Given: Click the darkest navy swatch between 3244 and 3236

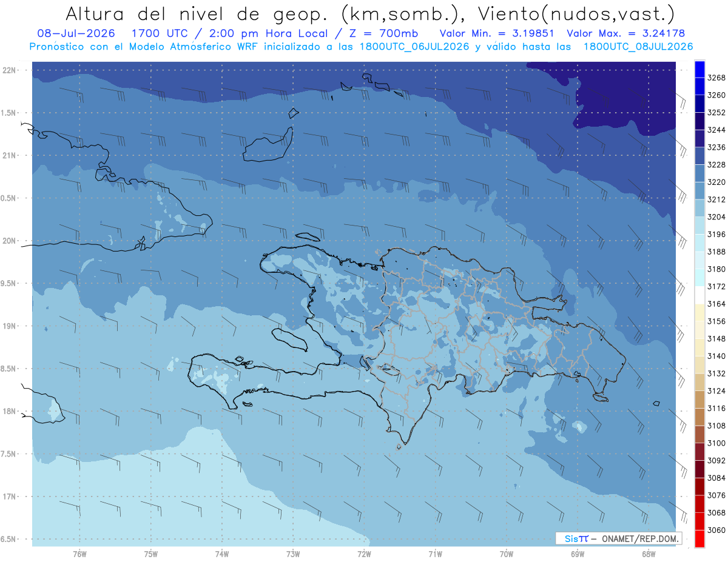Looking at the screenshot, I should click(699, 139).
